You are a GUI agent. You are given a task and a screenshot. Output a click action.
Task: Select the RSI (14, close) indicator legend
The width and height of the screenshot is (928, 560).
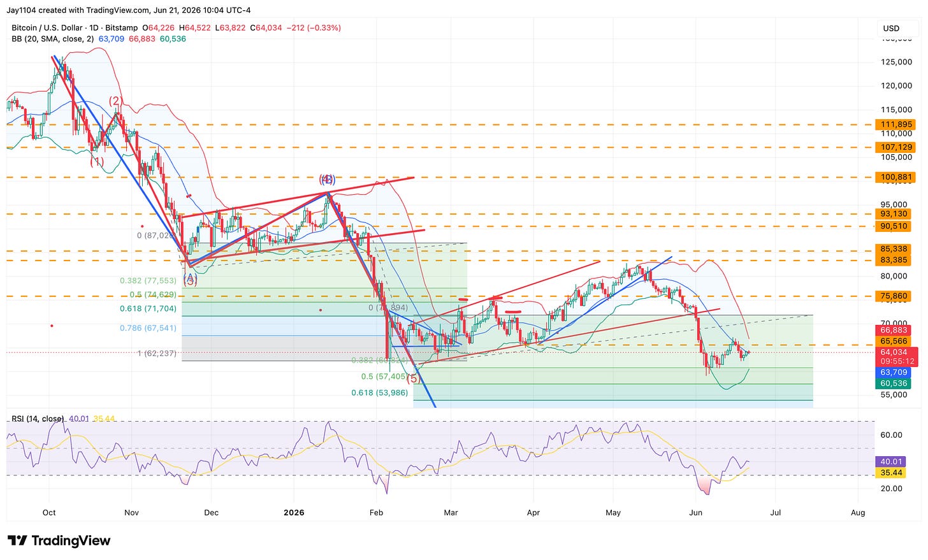pos(38,419)
